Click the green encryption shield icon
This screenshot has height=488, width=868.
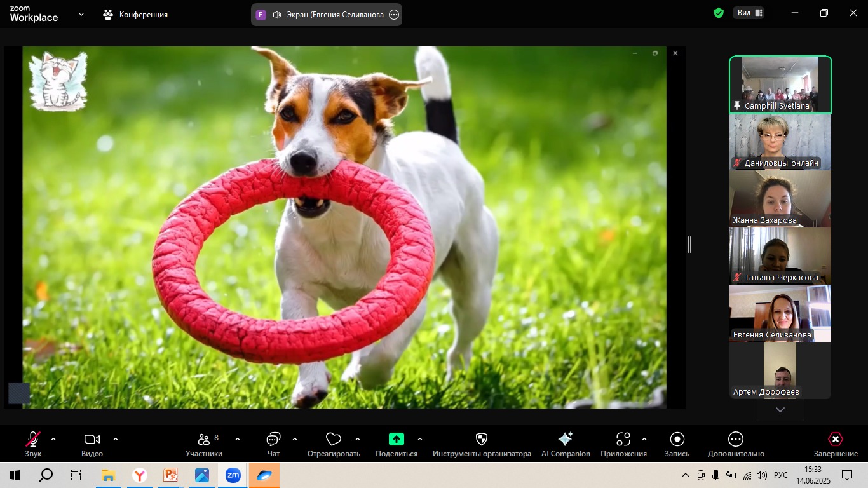pos(719,13)
